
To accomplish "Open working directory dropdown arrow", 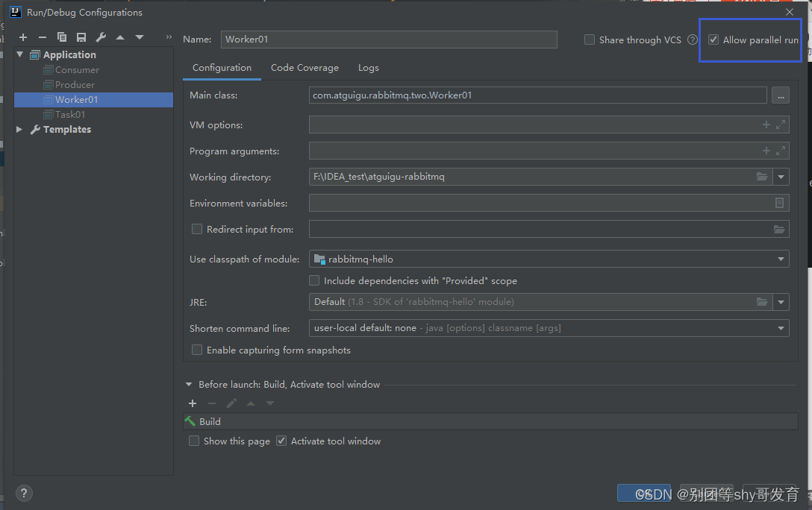I will tap(781, 177).
